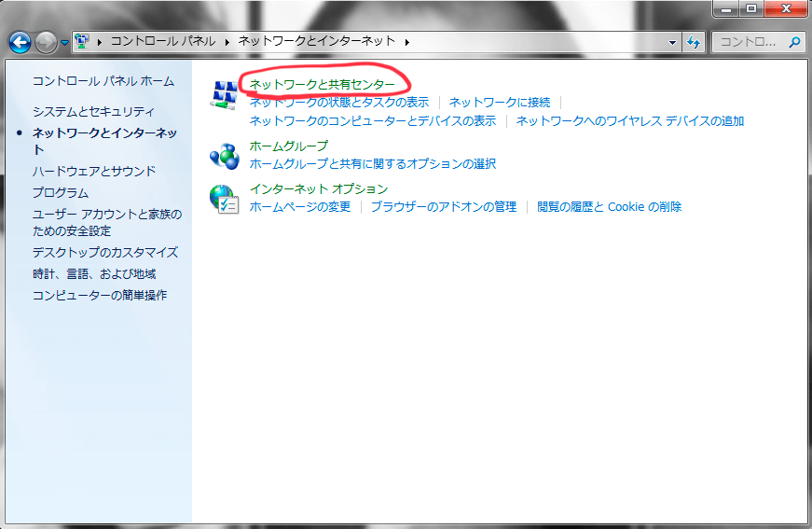Click the HomeGroup spheres icon

pos(225,157)
